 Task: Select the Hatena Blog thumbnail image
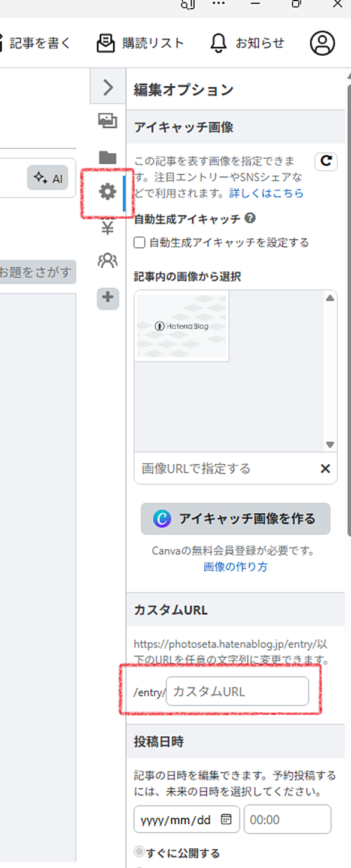tap(182, 326)
